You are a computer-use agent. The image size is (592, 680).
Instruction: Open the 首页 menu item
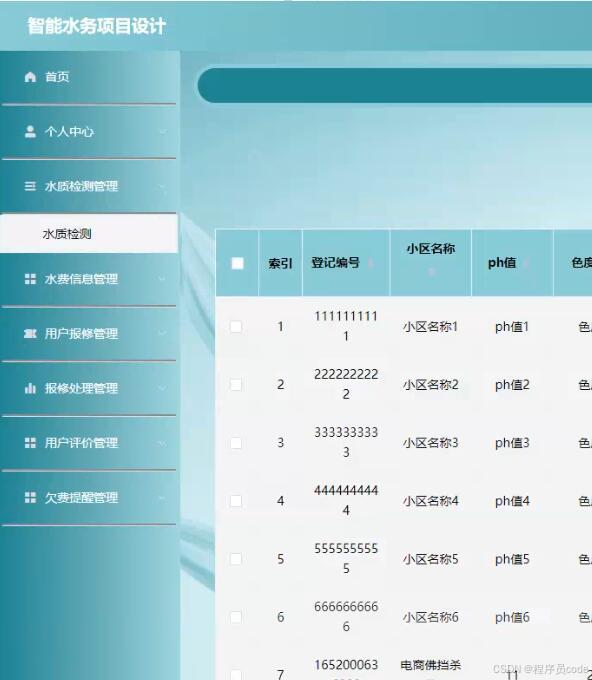pyautogui.click(x=89, y=77)
